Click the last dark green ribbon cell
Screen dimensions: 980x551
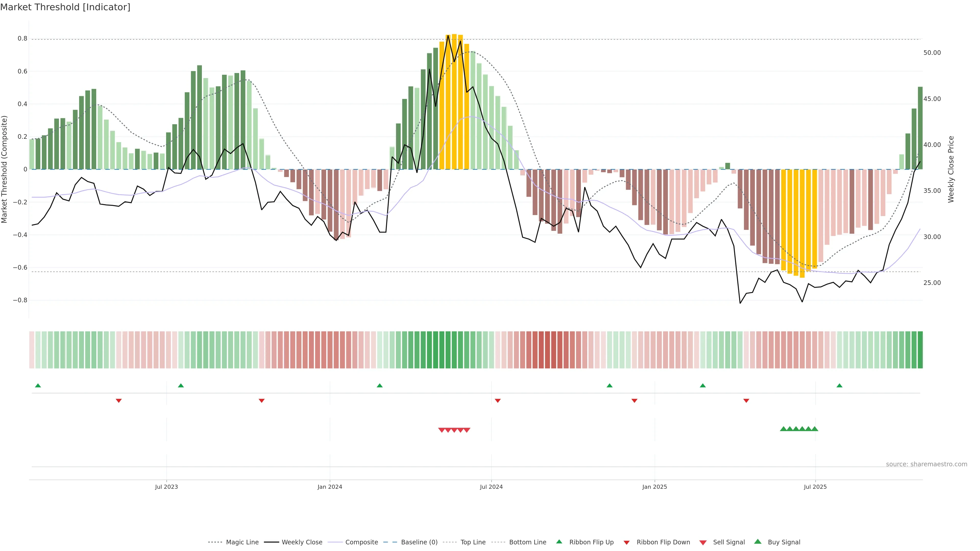tap(920, 350)
